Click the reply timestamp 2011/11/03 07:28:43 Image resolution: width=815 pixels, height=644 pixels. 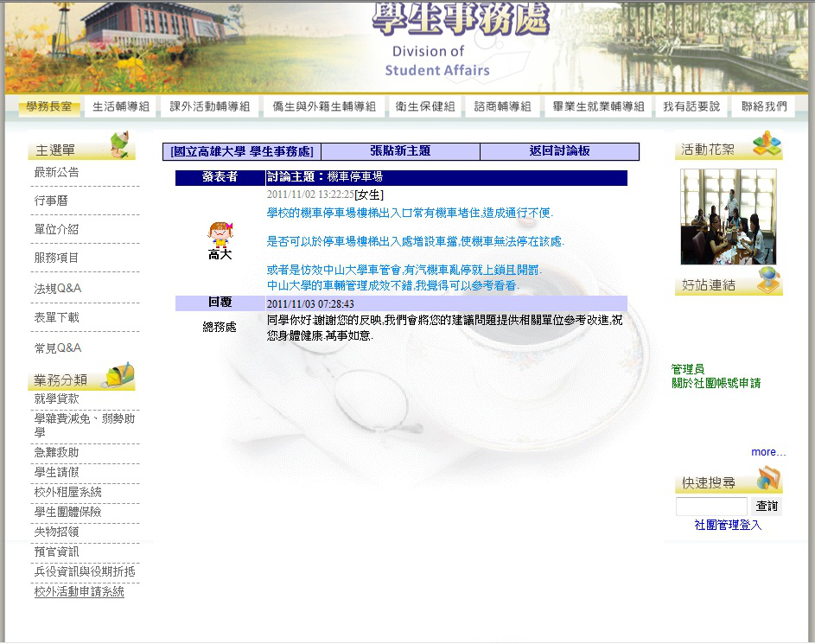[x=310, y=304]
